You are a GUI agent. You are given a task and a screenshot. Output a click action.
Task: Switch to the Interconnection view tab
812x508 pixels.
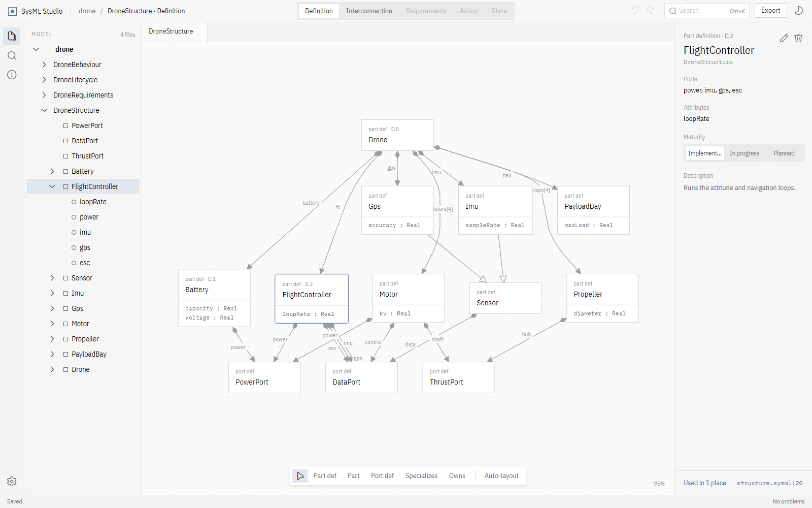[369, 11]
